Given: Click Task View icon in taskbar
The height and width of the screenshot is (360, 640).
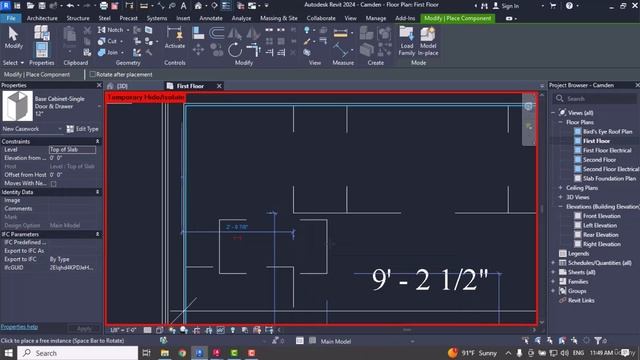Looking at the screenshot, I should coord(147,353).
